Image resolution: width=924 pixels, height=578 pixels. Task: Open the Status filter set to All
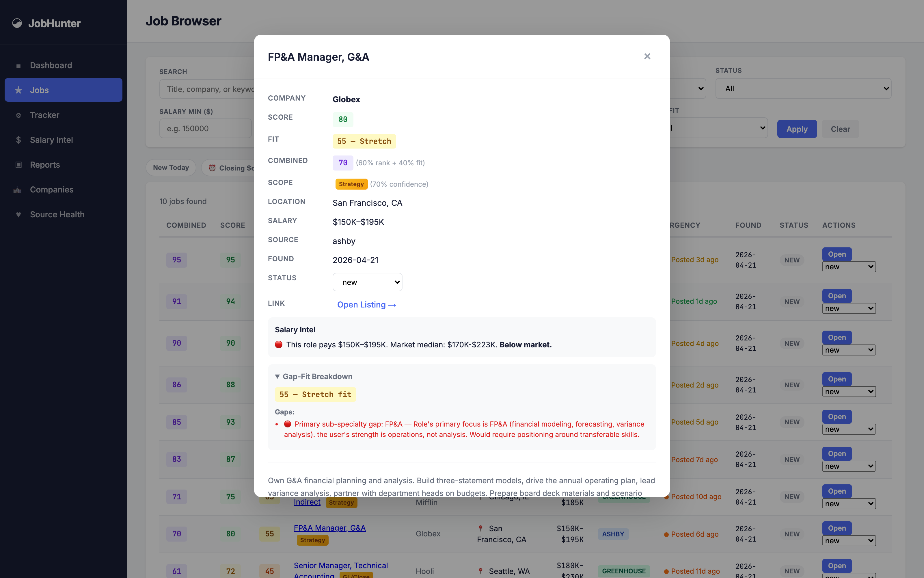point(803,89)
